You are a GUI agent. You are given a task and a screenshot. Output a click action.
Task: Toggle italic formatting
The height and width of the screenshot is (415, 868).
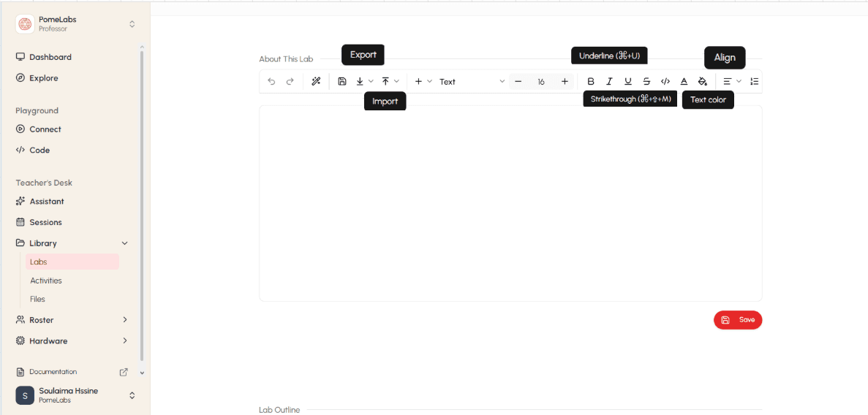click(x=609, y=81)
